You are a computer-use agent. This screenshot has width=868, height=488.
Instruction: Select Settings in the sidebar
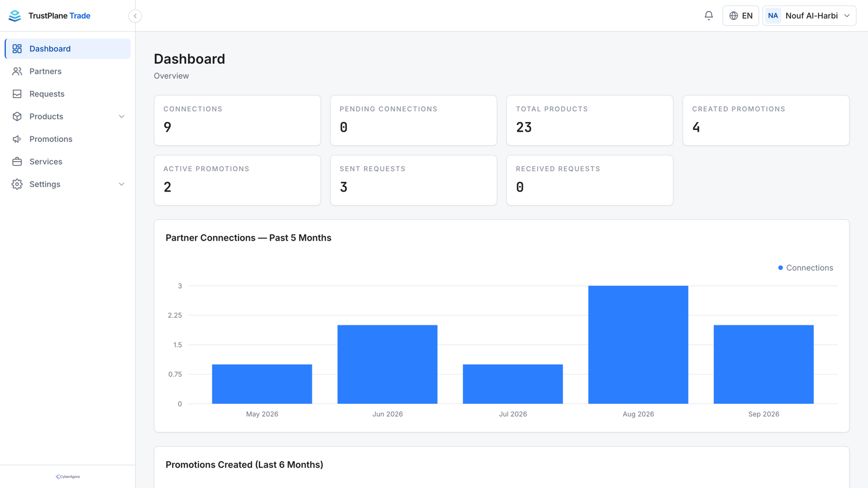[x=68, y=184]
